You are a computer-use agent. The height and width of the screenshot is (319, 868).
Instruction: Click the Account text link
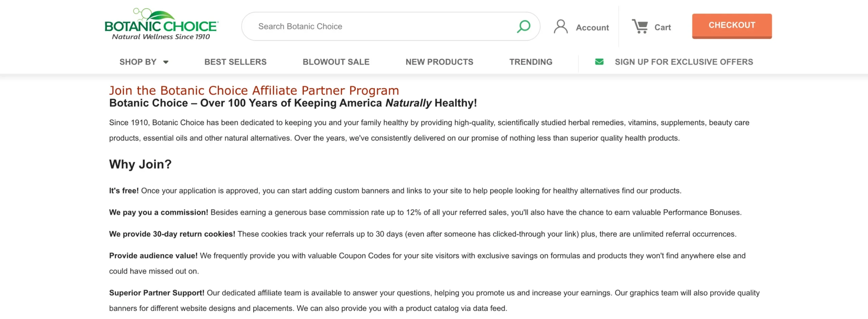click(x=592, y=27)
